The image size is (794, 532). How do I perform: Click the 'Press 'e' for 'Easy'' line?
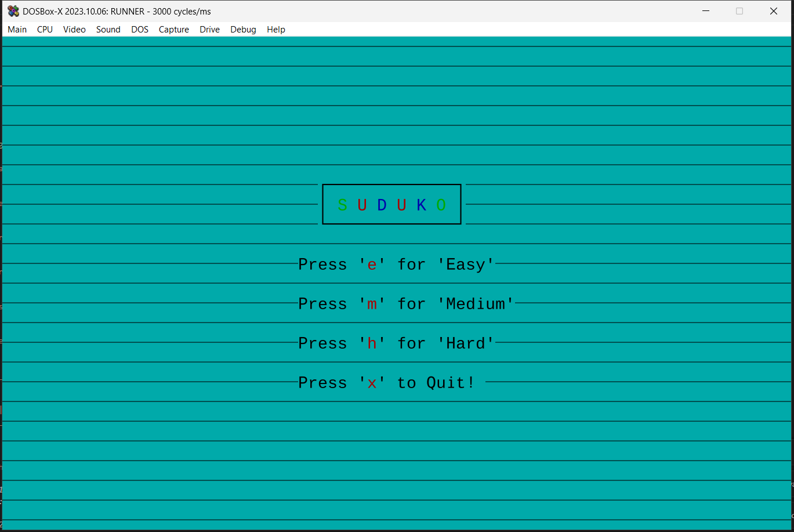point(396,265)
